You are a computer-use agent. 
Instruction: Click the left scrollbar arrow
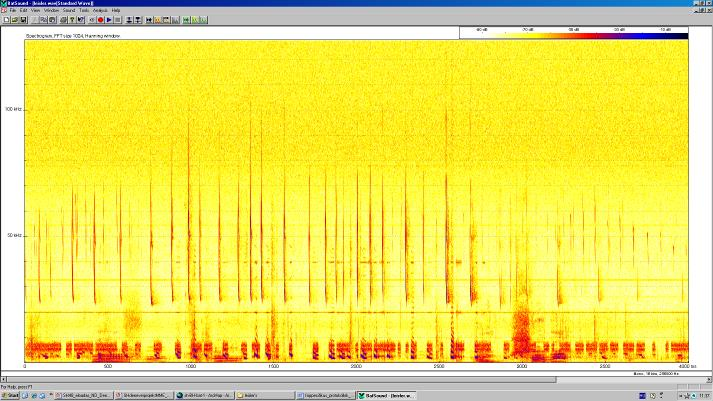[3, 379]
